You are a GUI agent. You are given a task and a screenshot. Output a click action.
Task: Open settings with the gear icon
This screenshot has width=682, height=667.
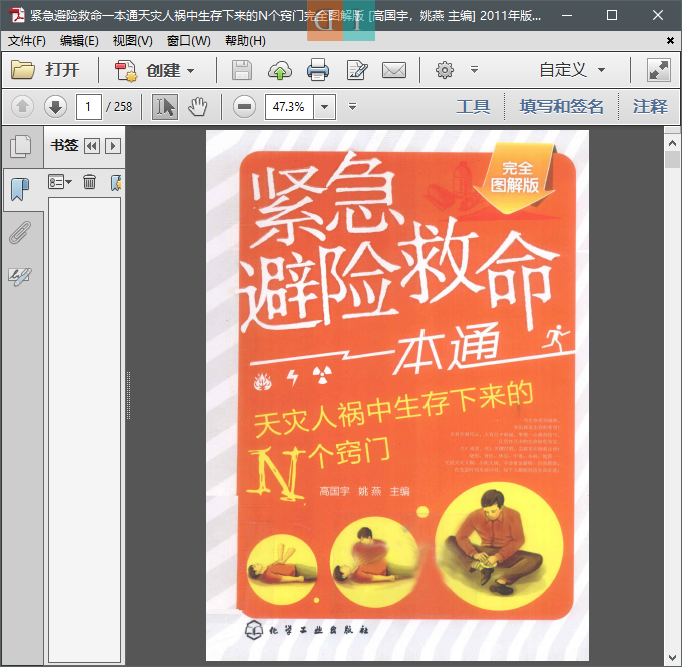pyautogui.click(x=445, y=70)
